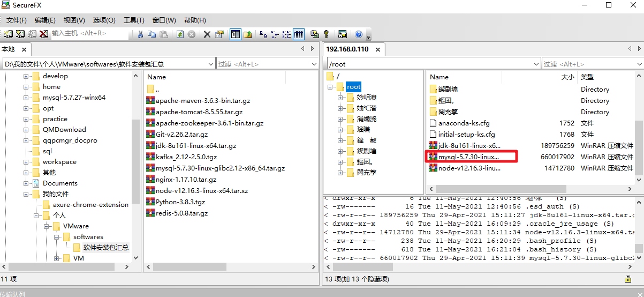Click the local tree vertical scrollbar
Screen dimensions: 644x297
coord(135,161)
